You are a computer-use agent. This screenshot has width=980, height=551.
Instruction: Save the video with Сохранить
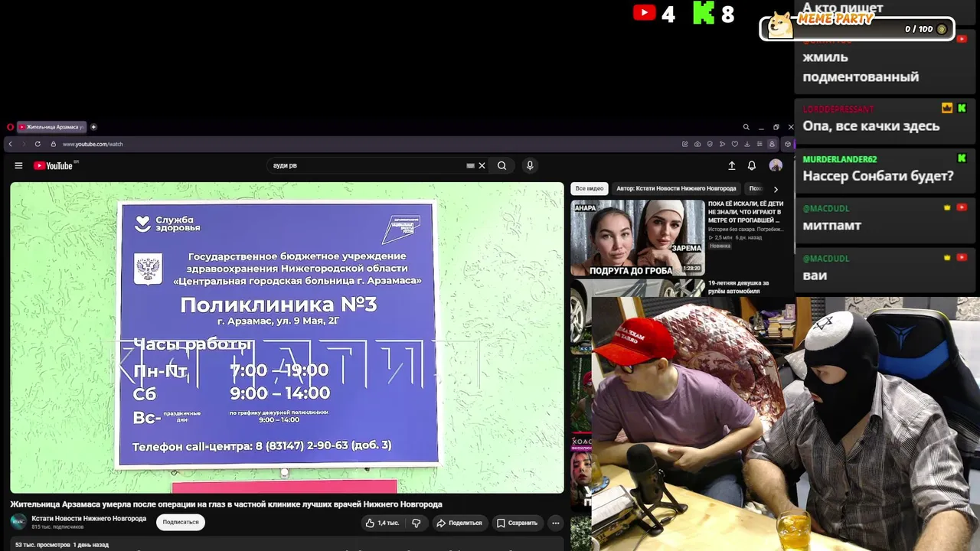click(x=517, y=523)
